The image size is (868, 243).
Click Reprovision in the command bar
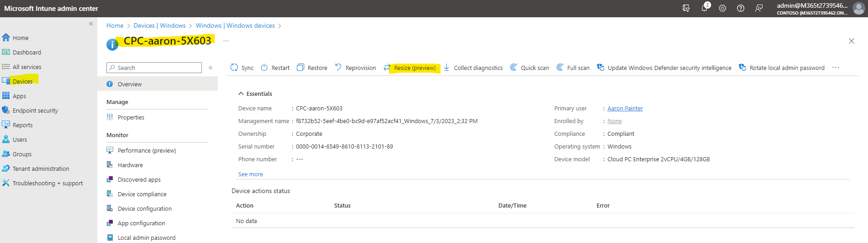tap(356, 68)
